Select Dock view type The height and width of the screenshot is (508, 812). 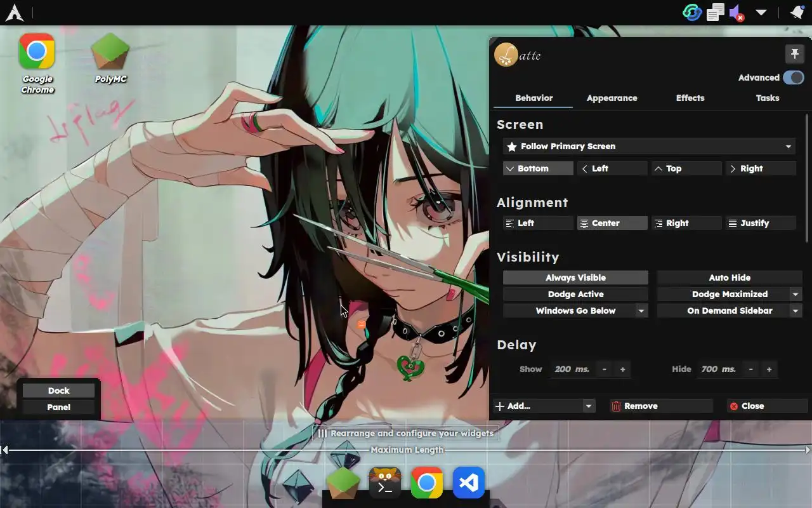click(x=58, y=391)
